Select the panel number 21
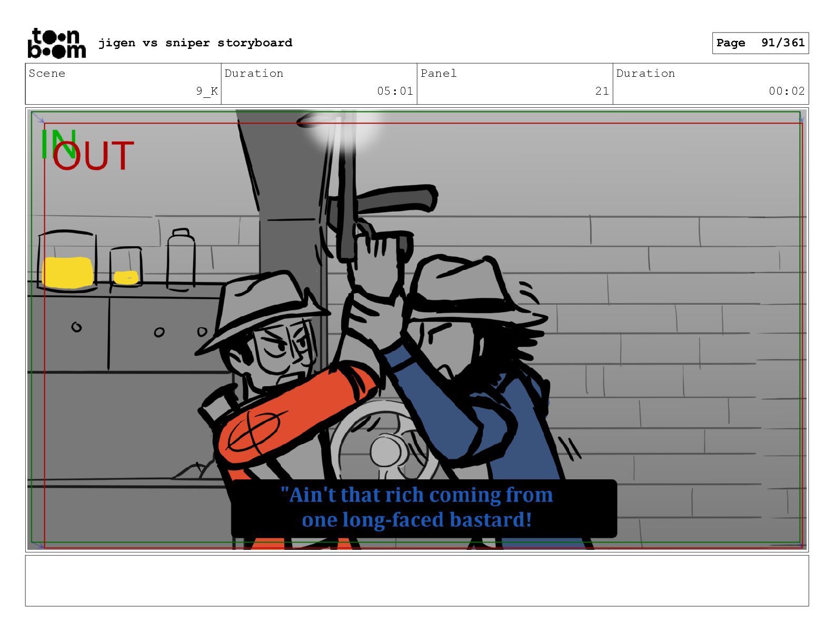Screen dimensions: 834x644 click(602, 91)
